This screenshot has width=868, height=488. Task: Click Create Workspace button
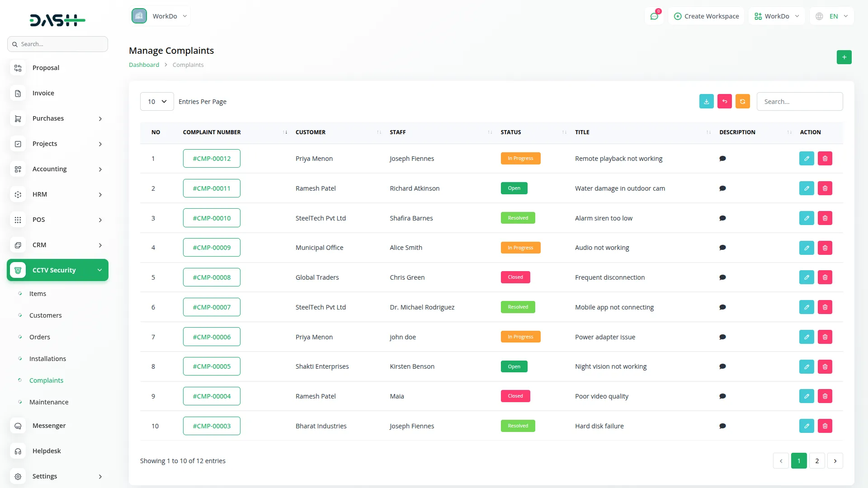[706, 16]
